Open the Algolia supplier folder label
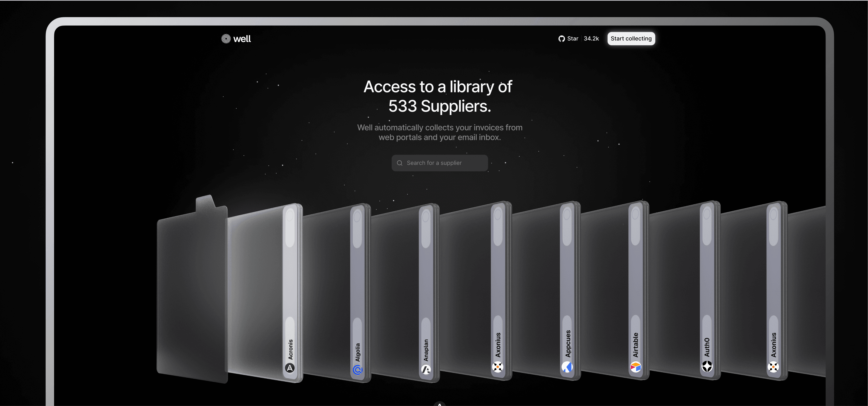This screenshot has width=868, height=406. (358, 352)
